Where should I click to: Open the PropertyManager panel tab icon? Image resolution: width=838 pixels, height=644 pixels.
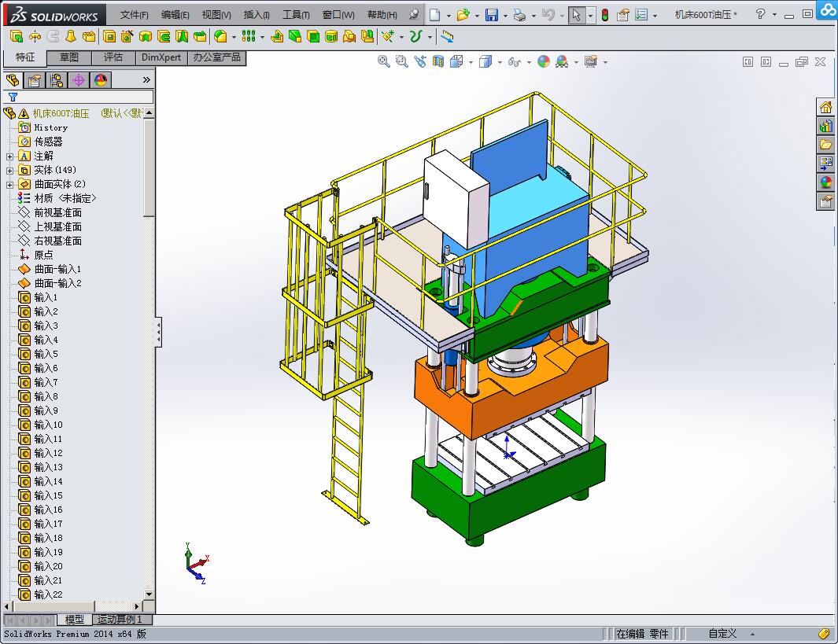pos(35,79)
